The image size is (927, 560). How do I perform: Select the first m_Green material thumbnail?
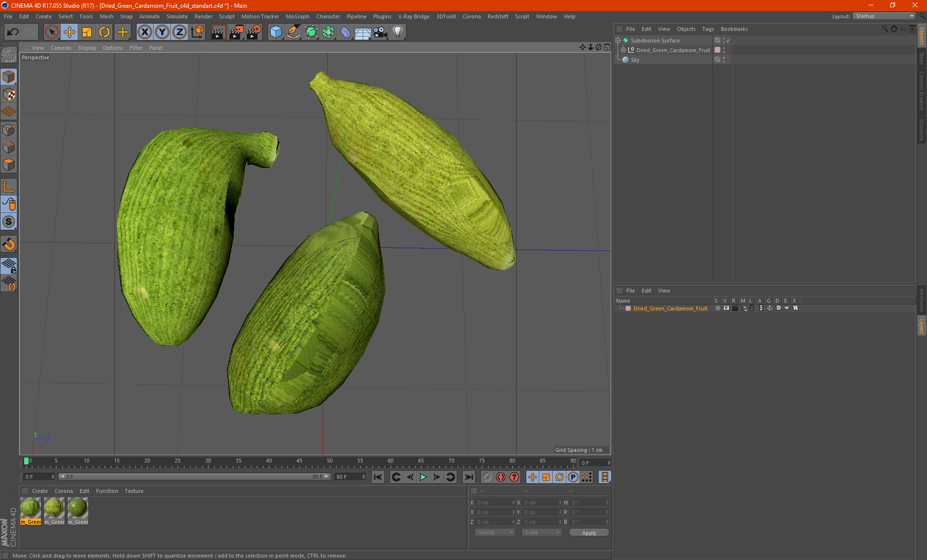[x=30, y=508]
